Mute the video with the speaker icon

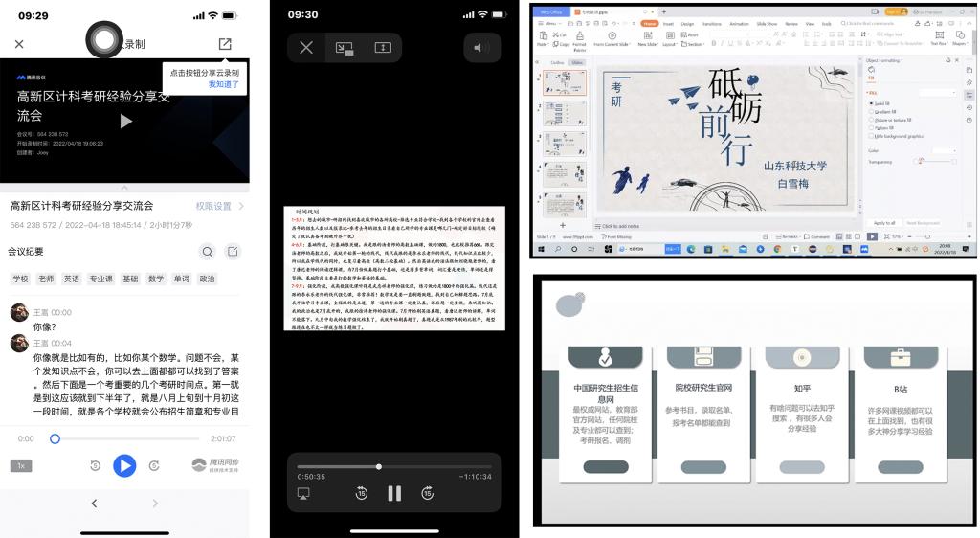click(x=481, y=47)
